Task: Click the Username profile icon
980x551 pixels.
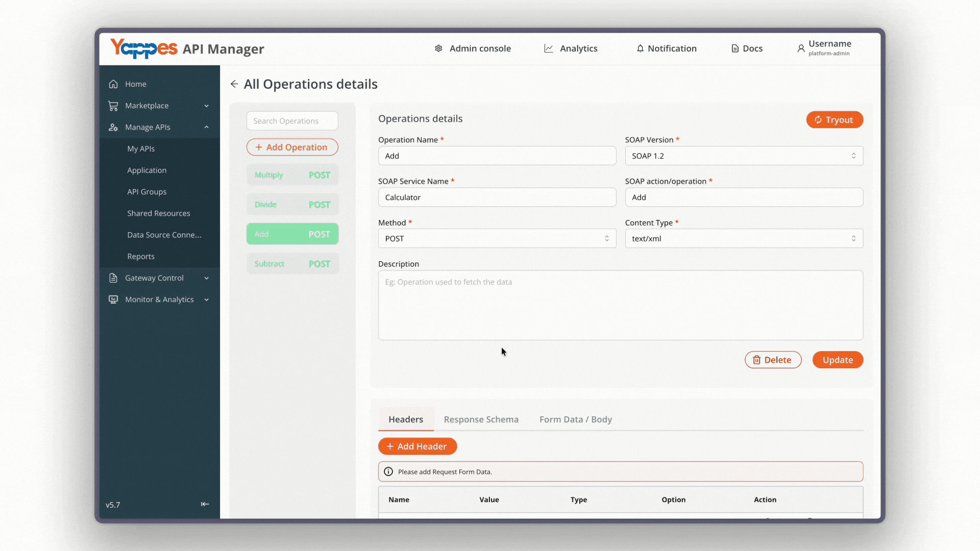Action: (x=801, y=48)
